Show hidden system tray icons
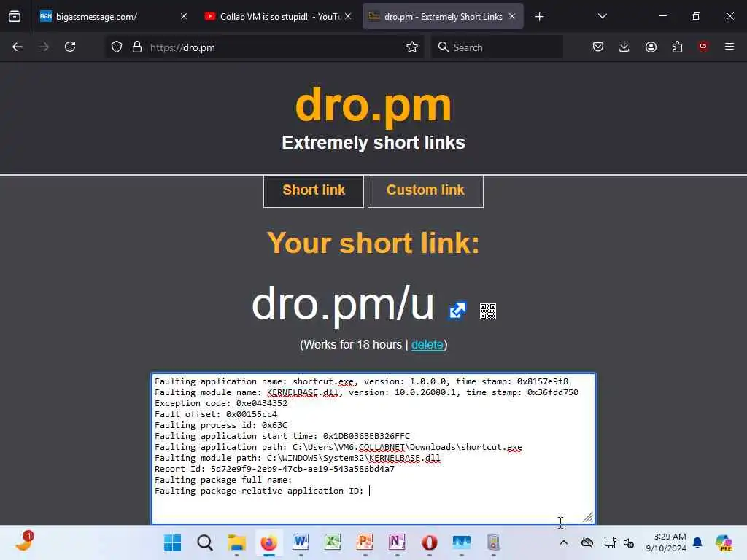The width and height of the screenshot is (747, 560). click(564, 542)
